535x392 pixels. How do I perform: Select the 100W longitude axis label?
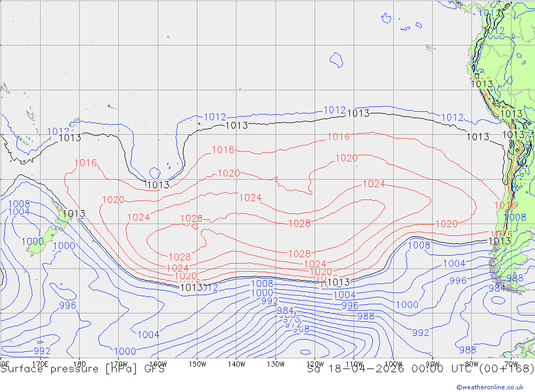[393, 364]
